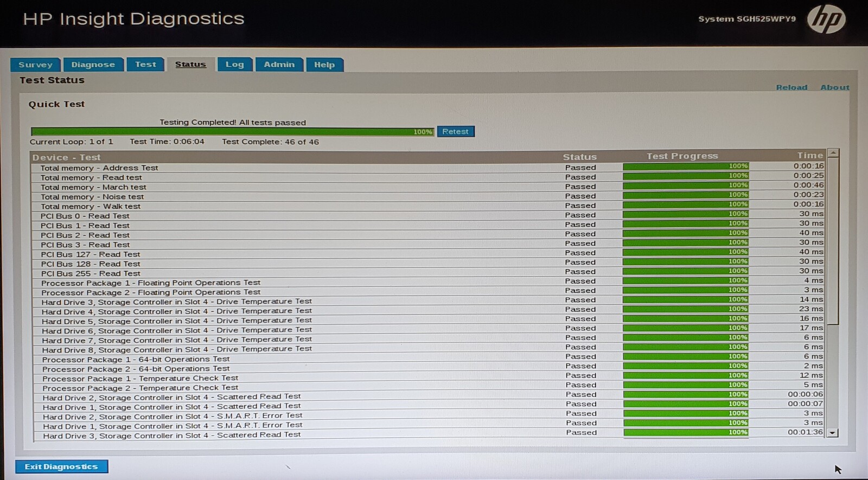Select Hard Drive 6 Drive Temperature Test row
The image size is (868, 480).
[x=428, y=330]
